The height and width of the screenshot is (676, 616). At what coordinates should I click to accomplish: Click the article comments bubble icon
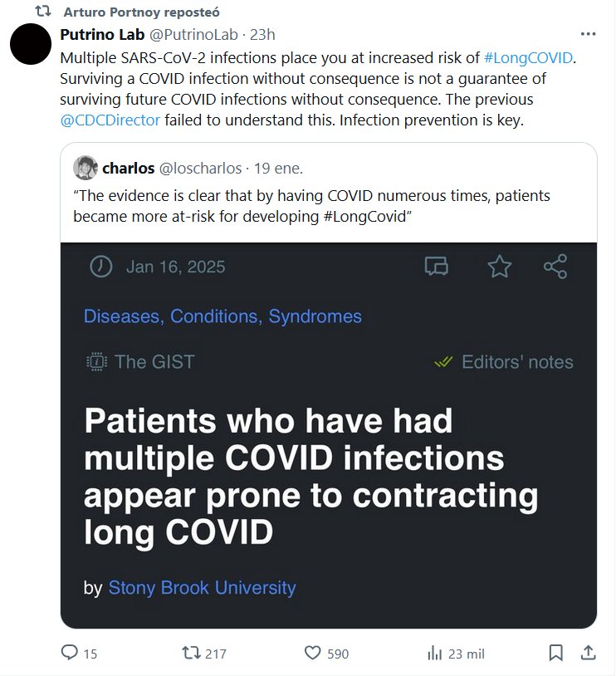(437, 267)
